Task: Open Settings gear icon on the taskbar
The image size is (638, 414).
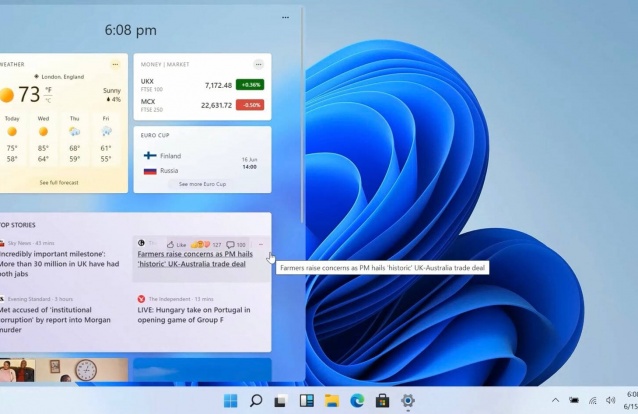Action: tap(407, 401)
